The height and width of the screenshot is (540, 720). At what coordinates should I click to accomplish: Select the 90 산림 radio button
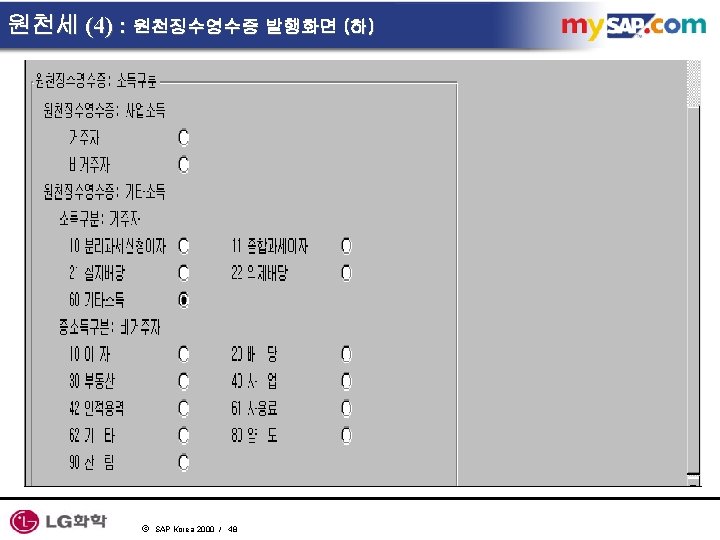(184, 462)
